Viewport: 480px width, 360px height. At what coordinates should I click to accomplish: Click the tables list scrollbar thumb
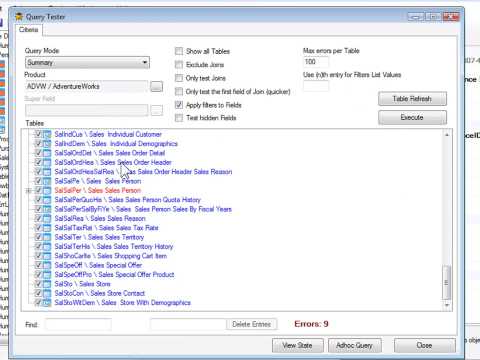pos(447,282)
